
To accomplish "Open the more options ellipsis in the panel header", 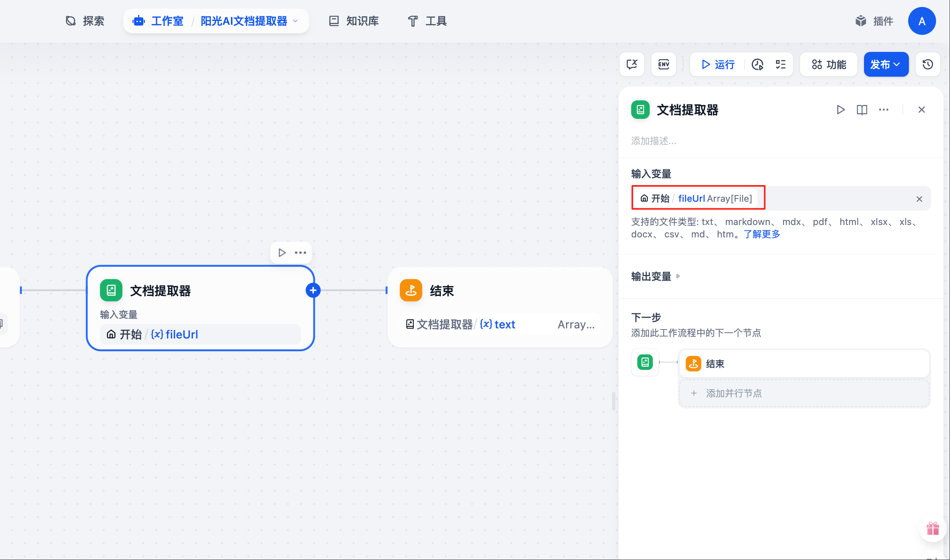I will tap(884, 110).
